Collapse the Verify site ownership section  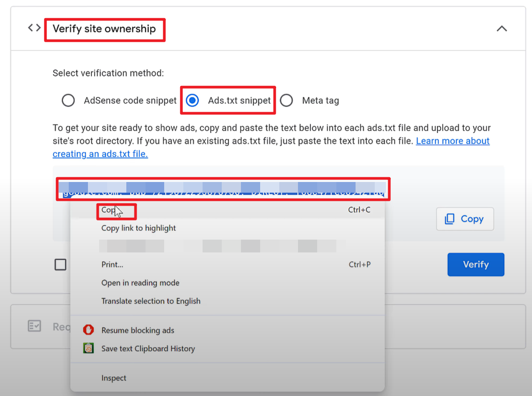coord(502,29)
